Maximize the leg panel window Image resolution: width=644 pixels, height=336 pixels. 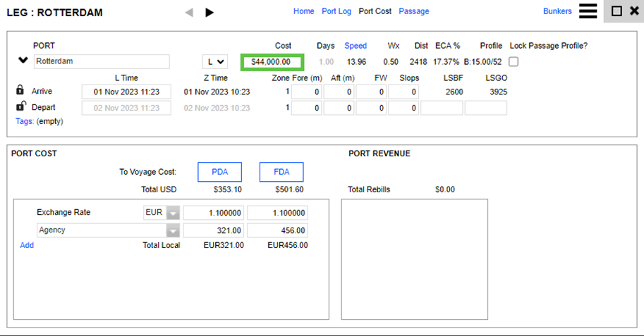(x=616, y=11)
